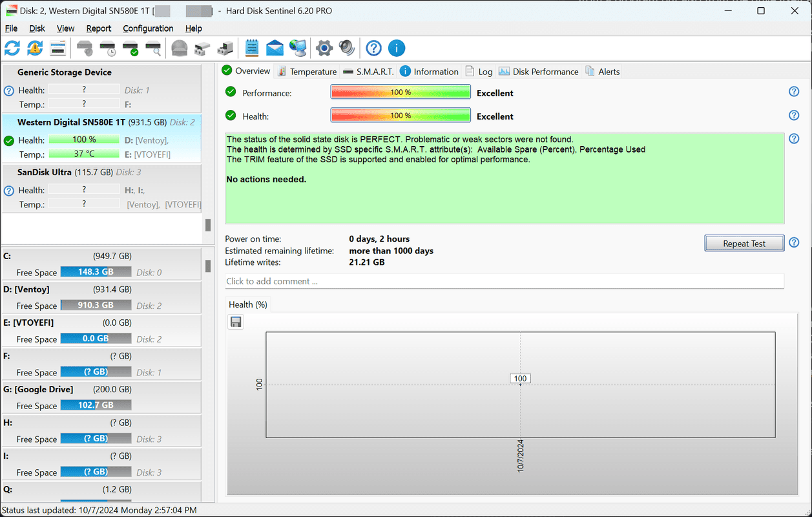Select the Overview tab
812x517 pixels.
[x=246, y=71]
